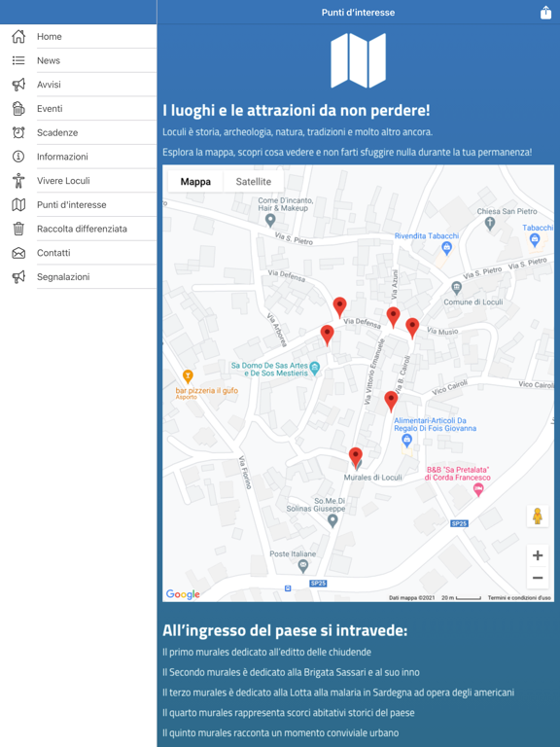
Task: Click the Contatti envelope icon
Action: (x=18, y=253)
